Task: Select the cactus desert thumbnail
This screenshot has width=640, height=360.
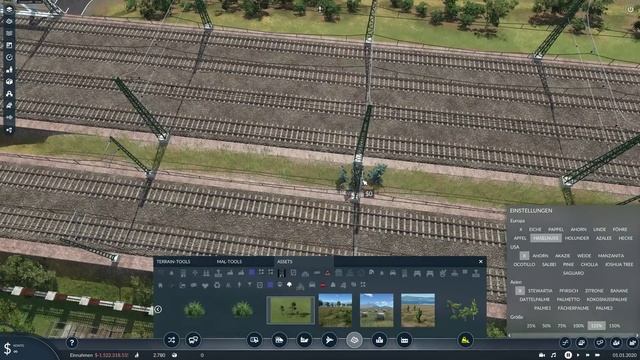Action: point(418,310)
